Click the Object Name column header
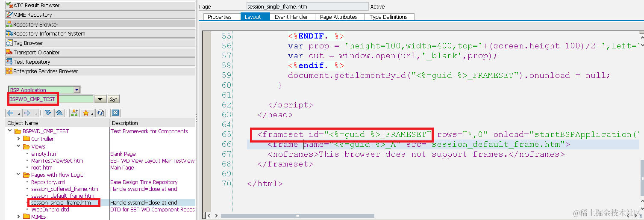Image resolution: width=644 pixels, height=220 pixels. click(x=57, y=123)
